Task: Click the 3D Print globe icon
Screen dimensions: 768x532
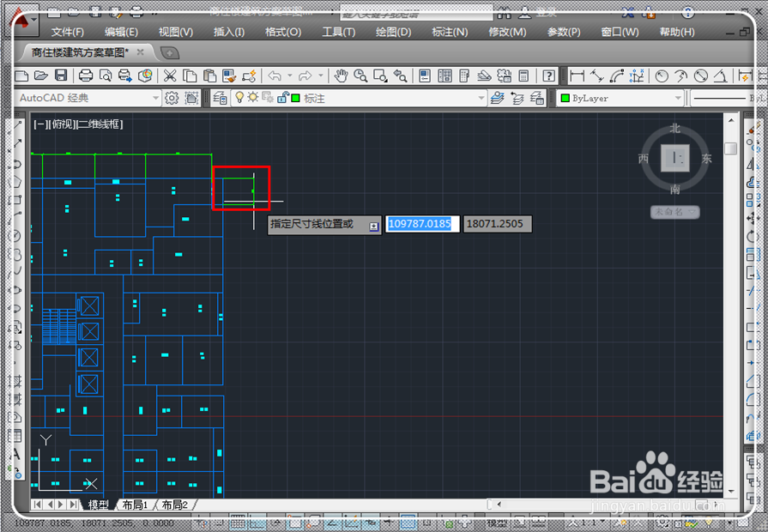Action: pyautogui.click(x=145, y=76)
